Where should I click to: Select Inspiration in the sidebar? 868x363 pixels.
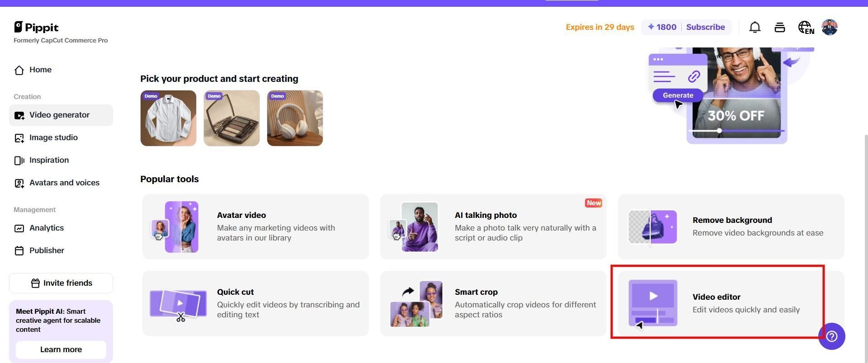coord(49,160)
